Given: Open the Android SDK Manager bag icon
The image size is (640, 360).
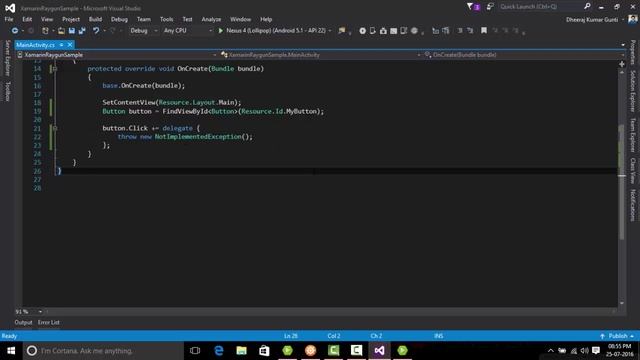Looking at the screenshot, I should point(383,31).
